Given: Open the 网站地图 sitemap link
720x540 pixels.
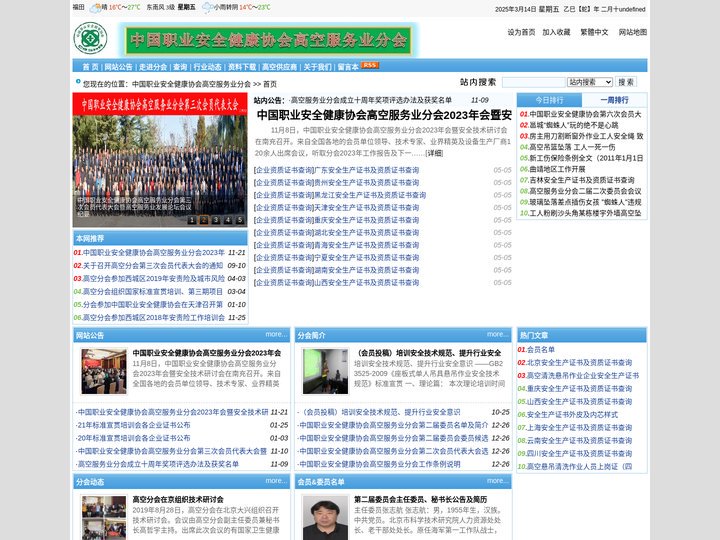Looking at the screenshot, I should pyautogui.click(x=633, y=32).
